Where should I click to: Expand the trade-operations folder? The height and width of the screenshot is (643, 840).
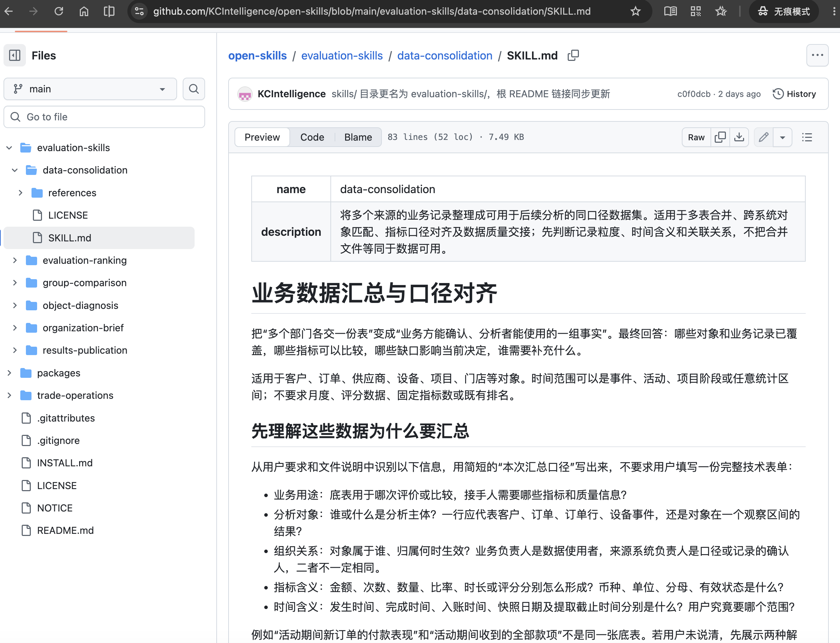9,395
